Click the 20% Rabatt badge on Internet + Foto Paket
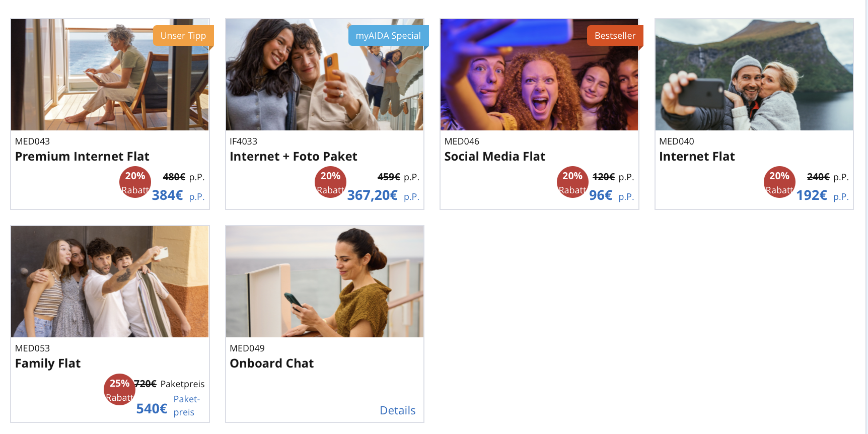 pos(330,182)
